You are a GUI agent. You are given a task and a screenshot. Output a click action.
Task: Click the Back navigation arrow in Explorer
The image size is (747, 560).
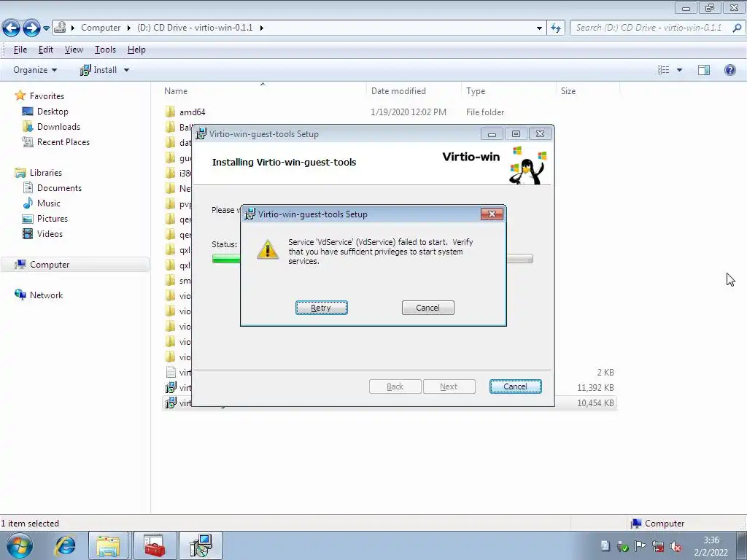[x=12, y=28]
